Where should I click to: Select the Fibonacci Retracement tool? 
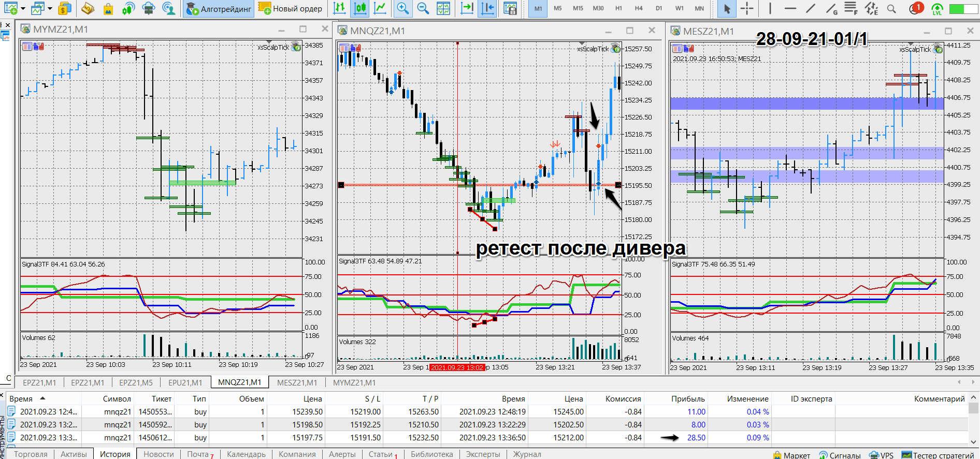coord(851,8)
